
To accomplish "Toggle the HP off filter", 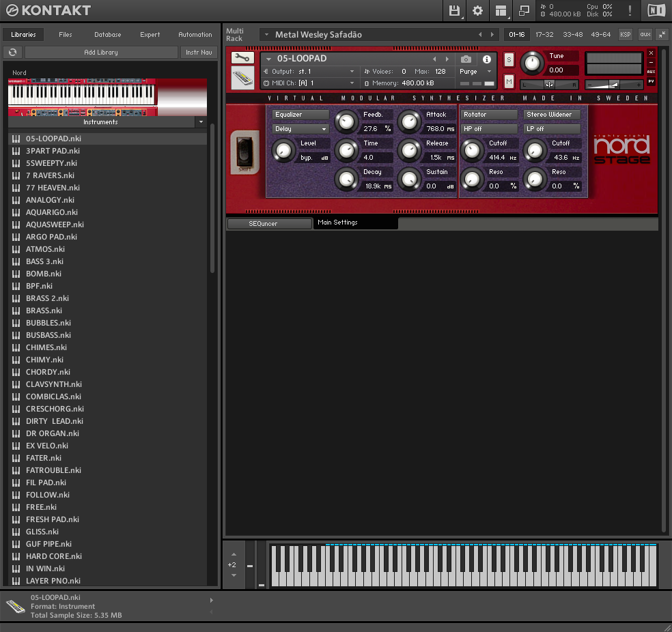I will pyautogui.click(x=489, y=129).
